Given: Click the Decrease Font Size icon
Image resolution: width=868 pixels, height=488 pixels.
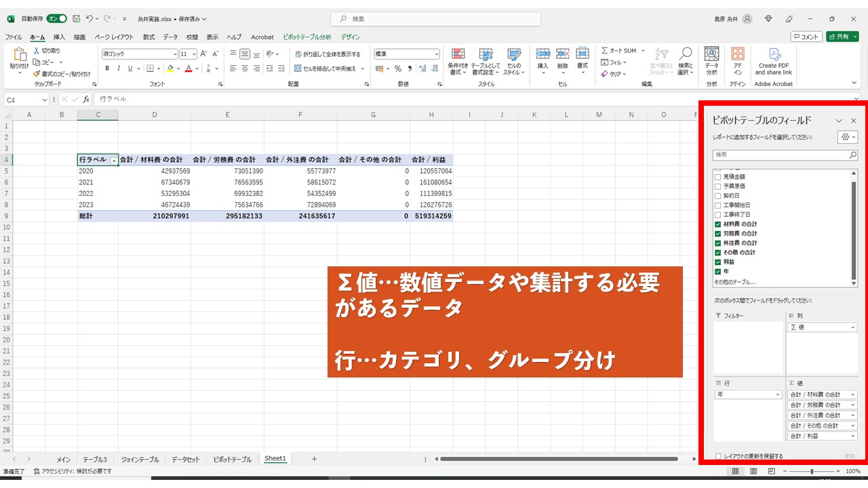Looking at the screenshot, I should tap(216, 54).
